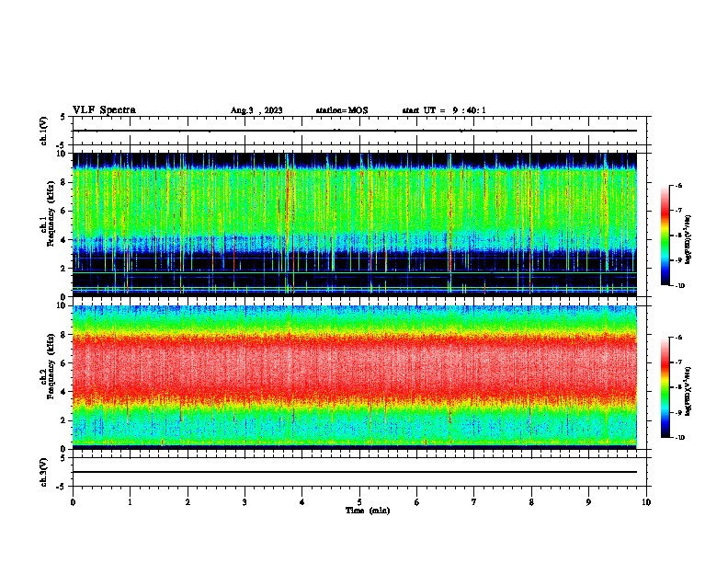Select the date text "Aug.3 , 2023"
Image resolution: width=728 pixels, height=563 pixels.
pyautogui.click(x=256, y=110)
